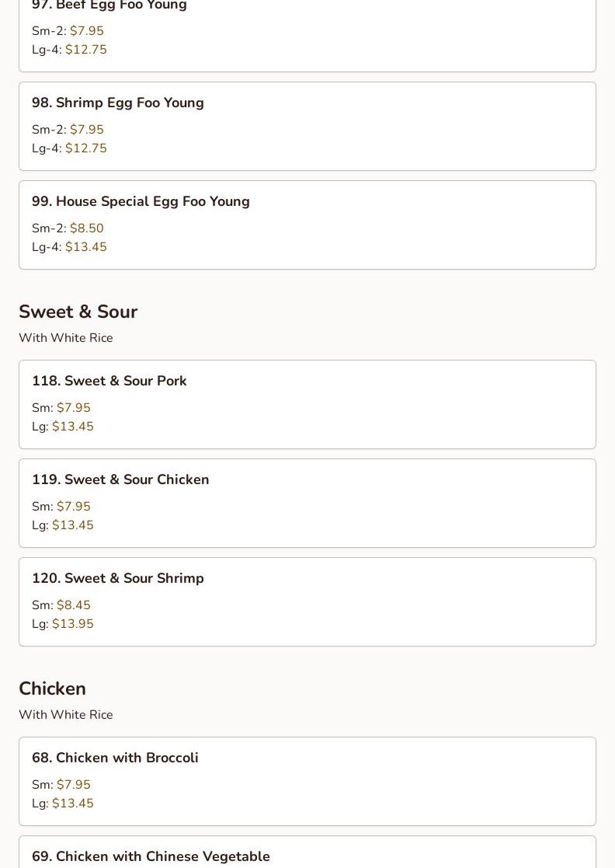Image resolution: width=615 pixels, height=868 pixels.
Task: Choose large $13.45 Sweet & Sour Chicken price
Action: click(x=72, y=525)
